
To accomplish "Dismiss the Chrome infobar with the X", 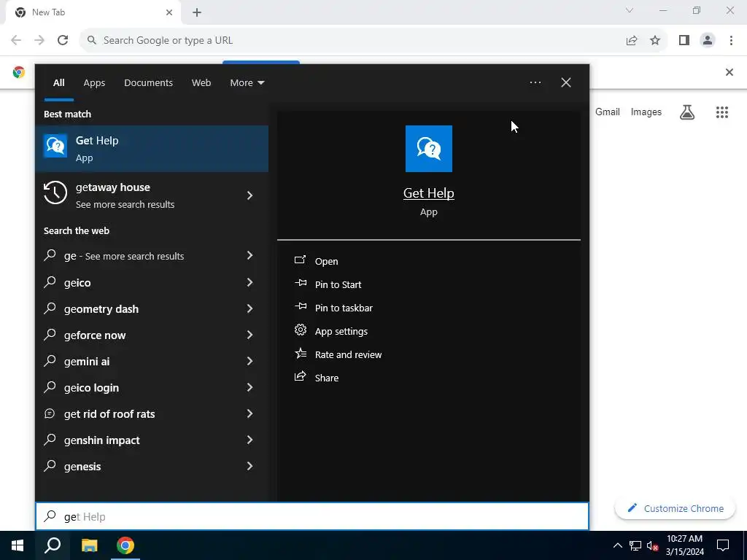I will tap(729, 72).
